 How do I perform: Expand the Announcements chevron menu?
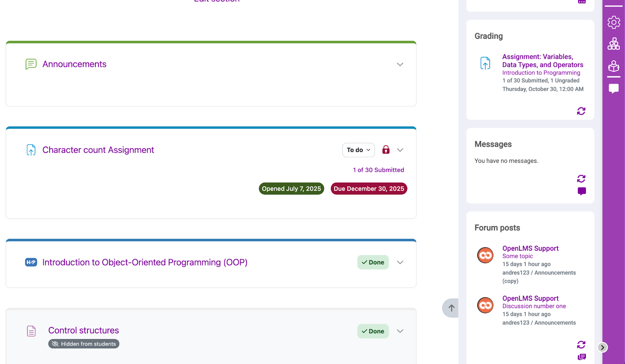tap(400, 64)
